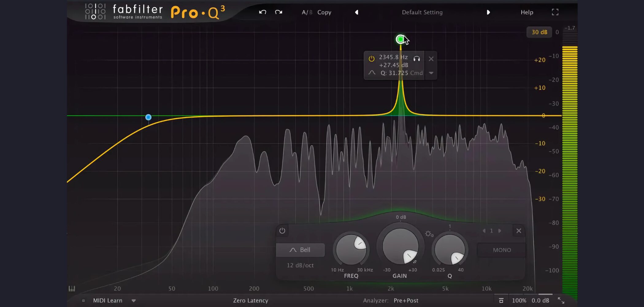Screen dimensions: 644x307
Task: Click the FabFilter Pro-Q 3 logo
Action: click(155, 12)
